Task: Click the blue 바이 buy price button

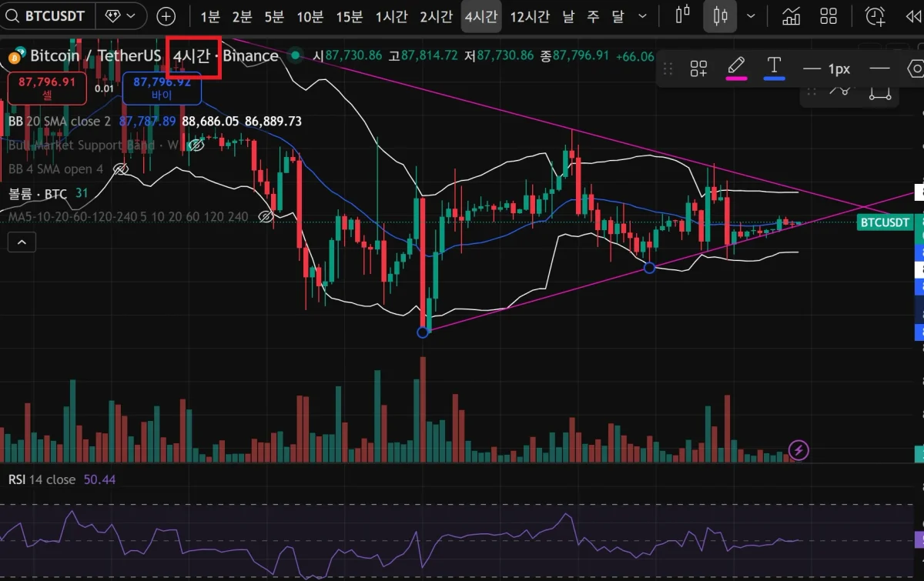Action: tap(162, 88)
